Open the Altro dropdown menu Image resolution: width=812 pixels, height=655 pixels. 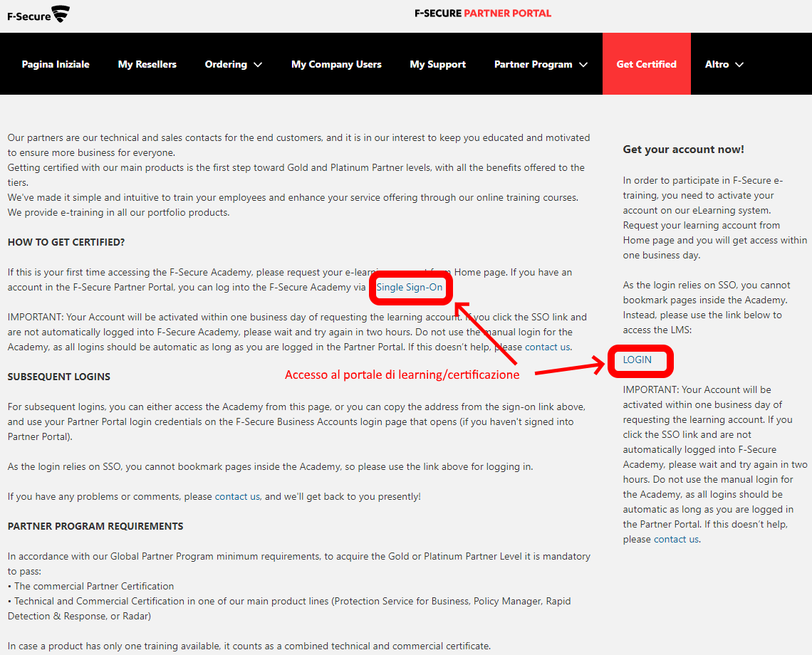(724, 64)
